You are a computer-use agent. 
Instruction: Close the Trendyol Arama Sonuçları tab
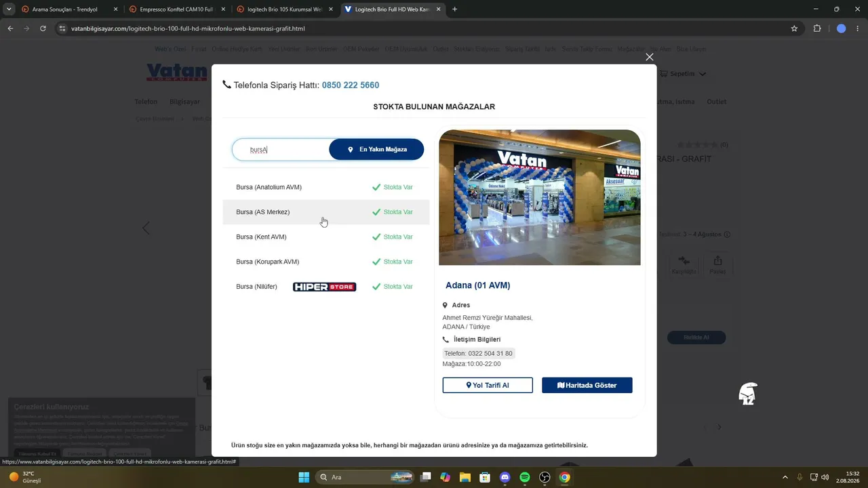115,9
